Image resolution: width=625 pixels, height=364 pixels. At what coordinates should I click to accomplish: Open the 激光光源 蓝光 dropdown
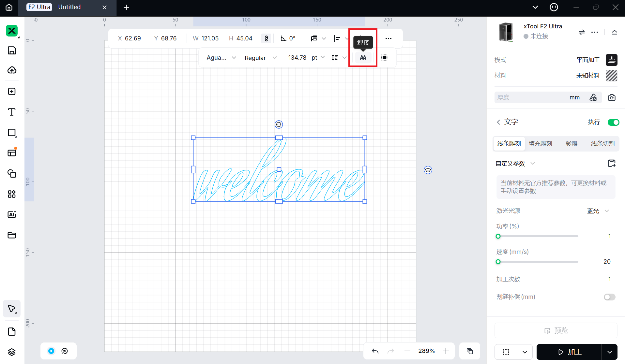pyautogui.click(x=598, y=211)
